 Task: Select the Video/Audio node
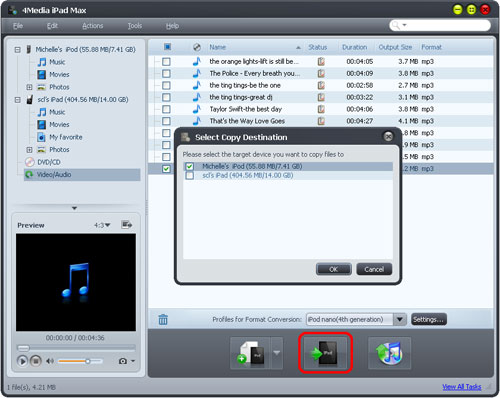coord(82,175)
